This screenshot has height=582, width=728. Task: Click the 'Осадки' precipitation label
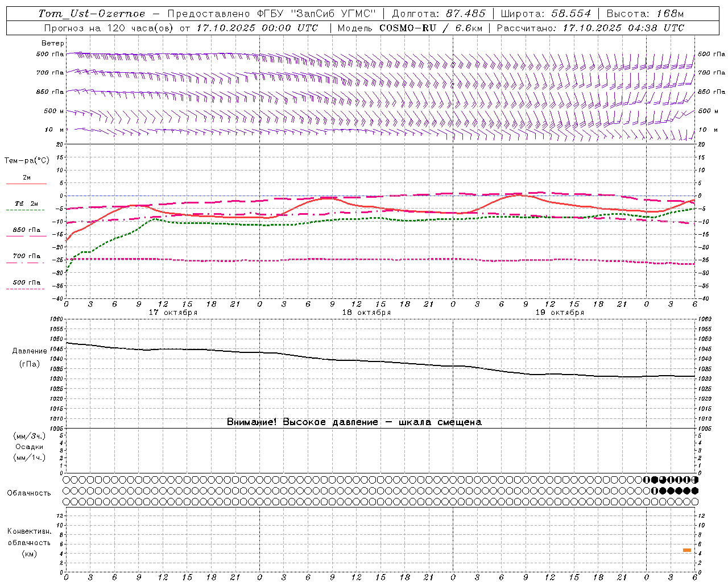coord(30,447)
